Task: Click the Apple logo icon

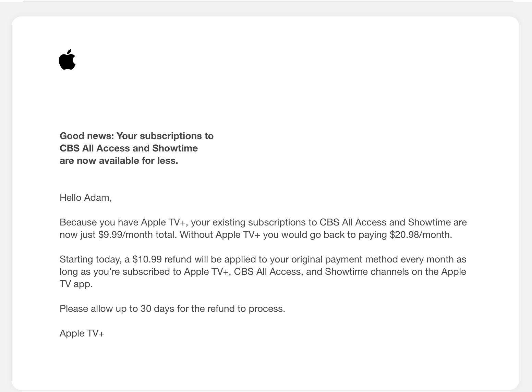Action: point(67,60)
